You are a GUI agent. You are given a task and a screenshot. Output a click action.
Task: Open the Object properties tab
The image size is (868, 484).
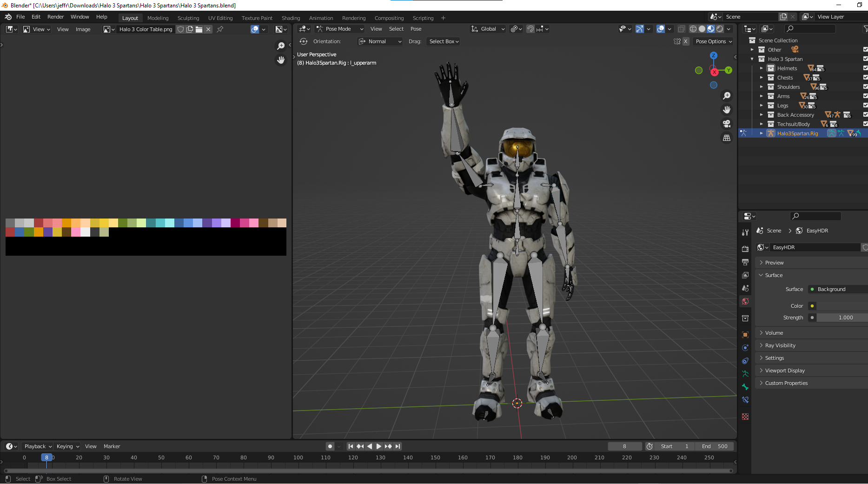click(745, 335)
